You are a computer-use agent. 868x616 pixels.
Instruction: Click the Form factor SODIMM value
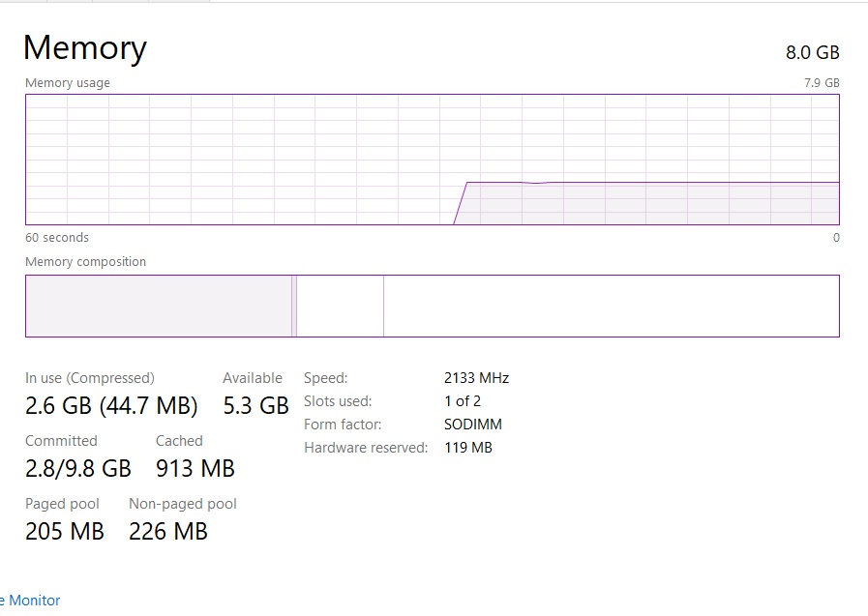pos(473,425)
